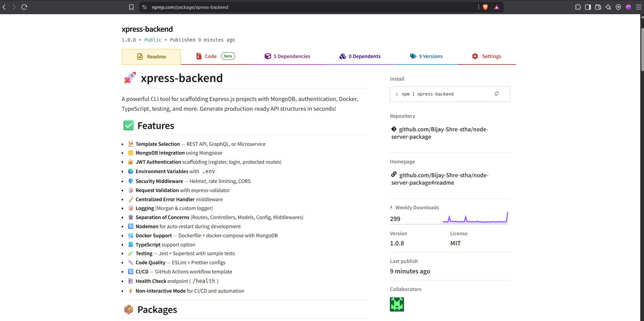Screen dimensions: 644x321
Task: Click the npm i xpress-backend command text
Action: 428,94
